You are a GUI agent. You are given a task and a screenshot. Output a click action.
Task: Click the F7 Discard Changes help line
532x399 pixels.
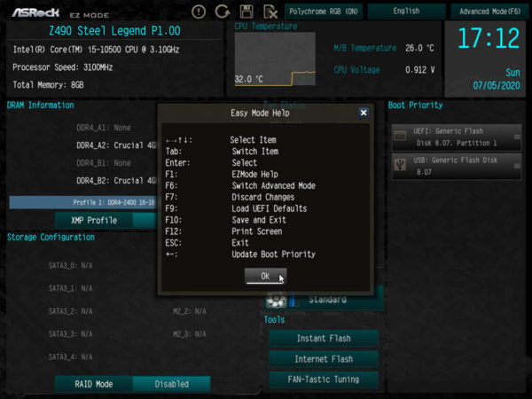click(x=230, y=197)
